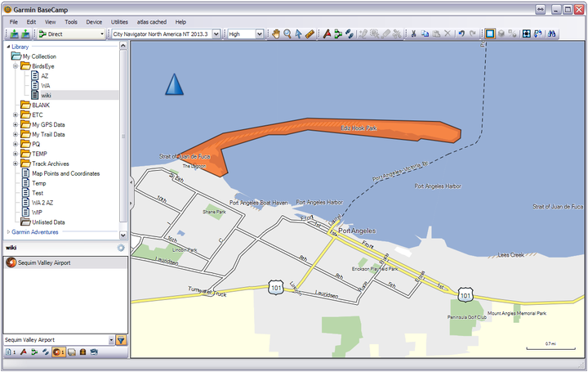This screenshot has width=588, height=372.
Task: Open the Device menu
Action: click(94, 22)
